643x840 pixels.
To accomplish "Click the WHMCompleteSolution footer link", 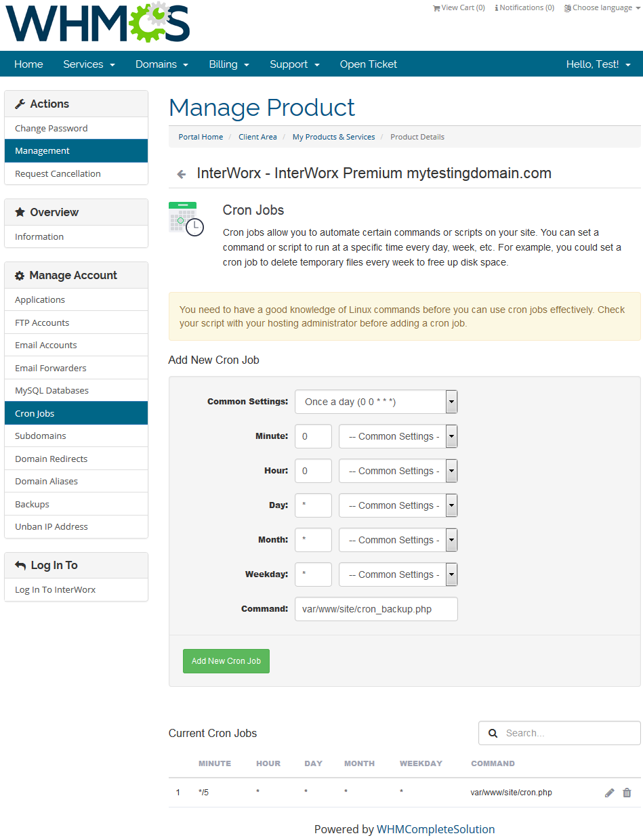I will click(436, 829).
